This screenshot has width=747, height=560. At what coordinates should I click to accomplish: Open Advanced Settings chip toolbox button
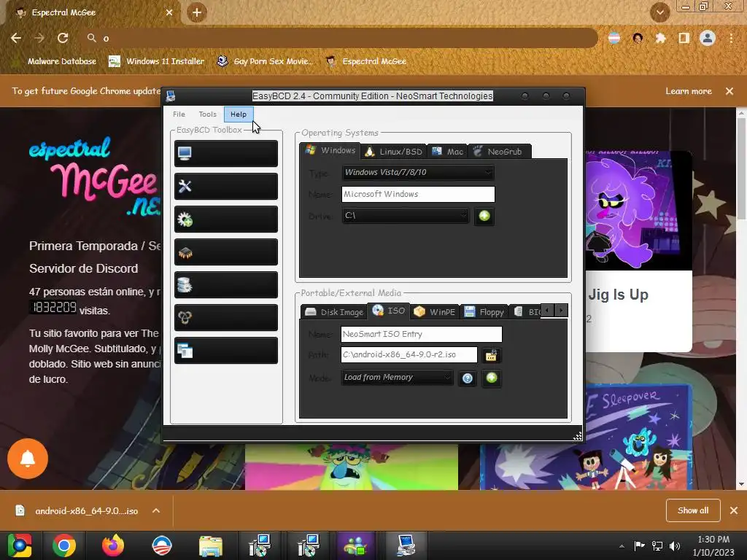[226, 252]
